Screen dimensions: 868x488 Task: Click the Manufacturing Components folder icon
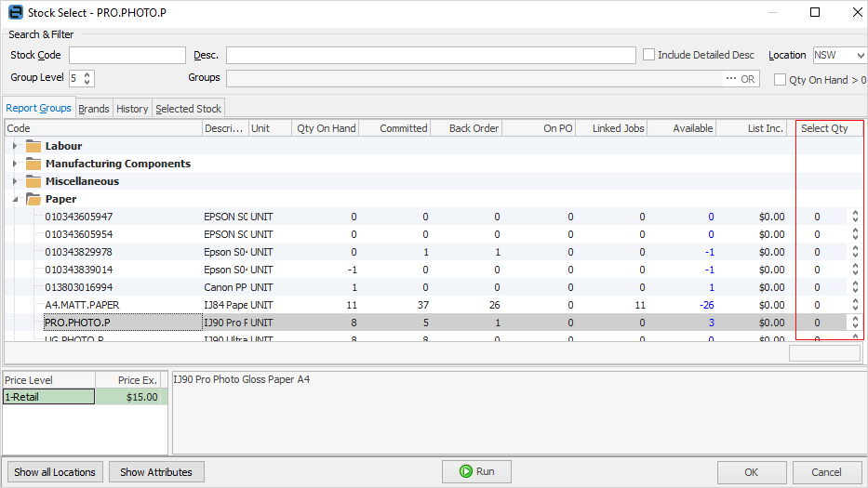[x=33, y=164]
